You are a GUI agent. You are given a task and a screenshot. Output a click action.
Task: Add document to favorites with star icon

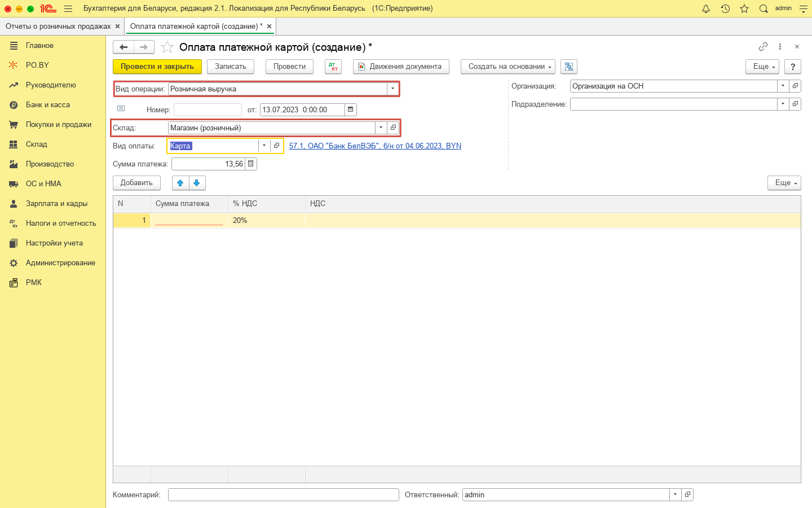pos(167,47)
